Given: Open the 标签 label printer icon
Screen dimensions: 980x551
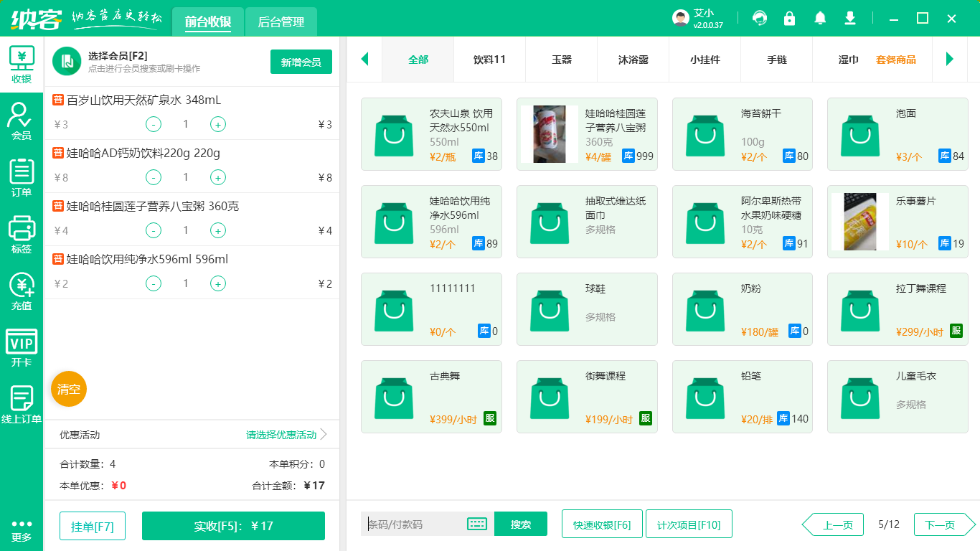Looking at the screenshot, I should [x=22, y=235].
